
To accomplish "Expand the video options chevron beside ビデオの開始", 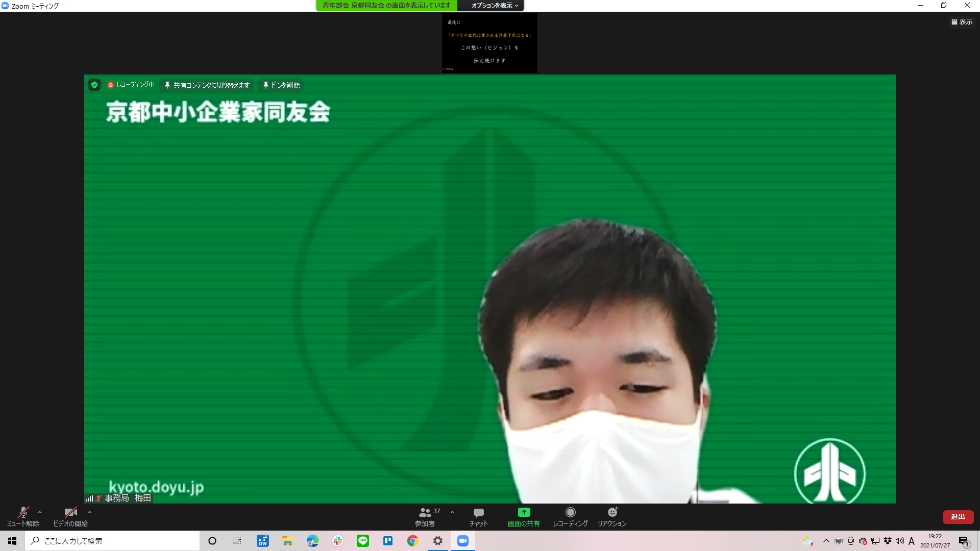I will tap(90, 512).
